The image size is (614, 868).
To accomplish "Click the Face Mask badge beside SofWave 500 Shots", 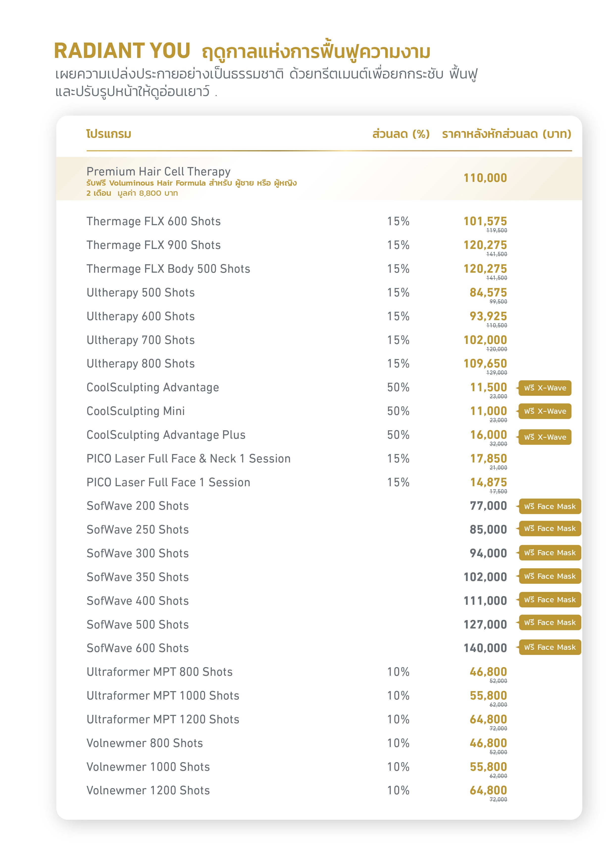I will [x=549, y=622].
